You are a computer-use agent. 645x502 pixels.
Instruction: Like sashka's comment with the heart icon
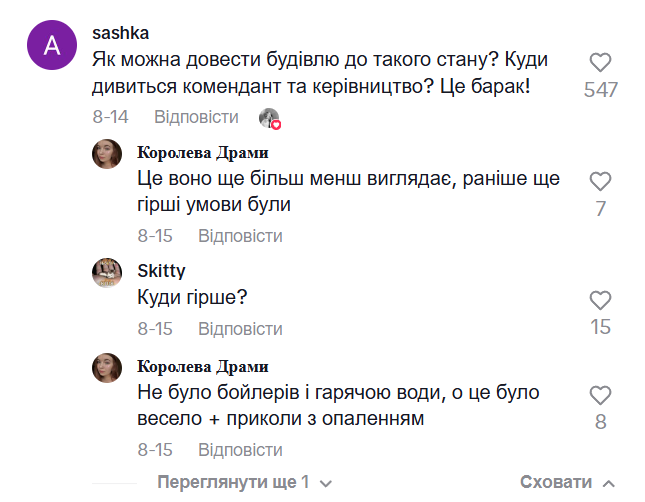point(600,63)
